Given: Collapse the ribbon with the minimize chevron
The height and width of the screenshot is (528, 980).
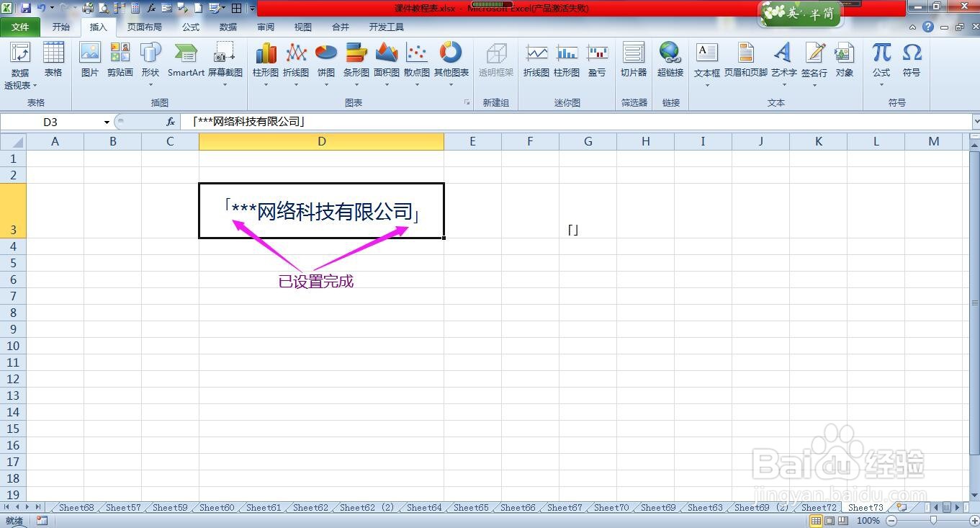Looking at the screenshot, I should pyautogui.click(x=912, y=27).
